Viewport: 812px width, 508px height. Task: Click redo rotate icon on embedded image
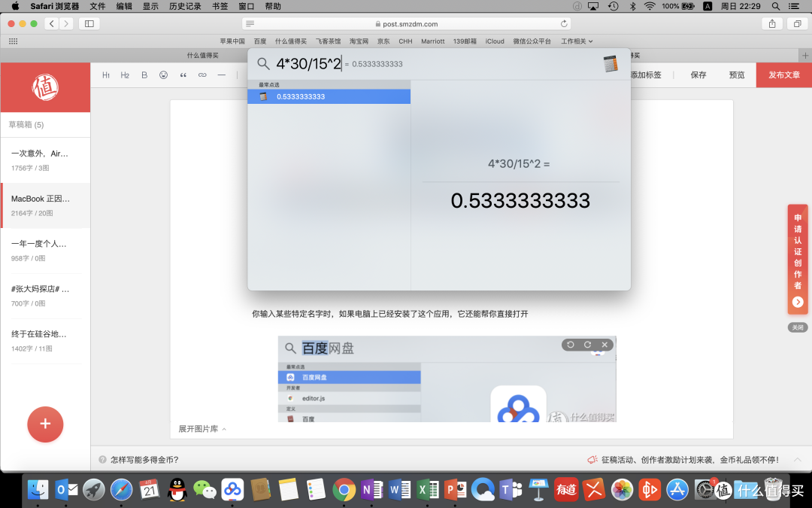click(x=587, y=345)
